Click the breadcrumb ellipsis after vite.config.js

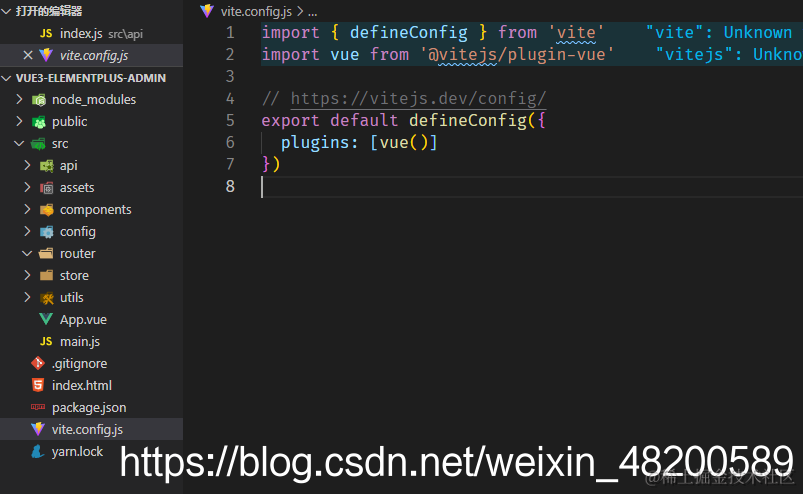(312, 12)
